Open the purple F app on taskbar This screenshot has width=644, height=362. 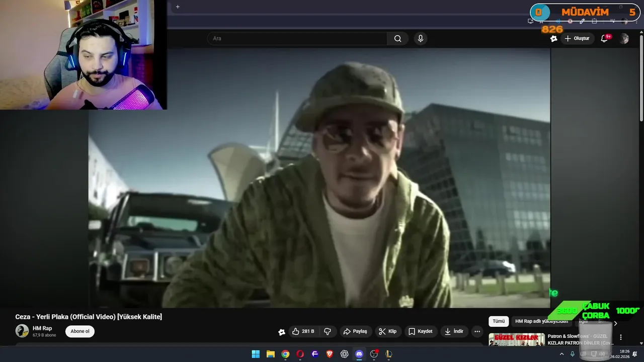tap(315, 354)
